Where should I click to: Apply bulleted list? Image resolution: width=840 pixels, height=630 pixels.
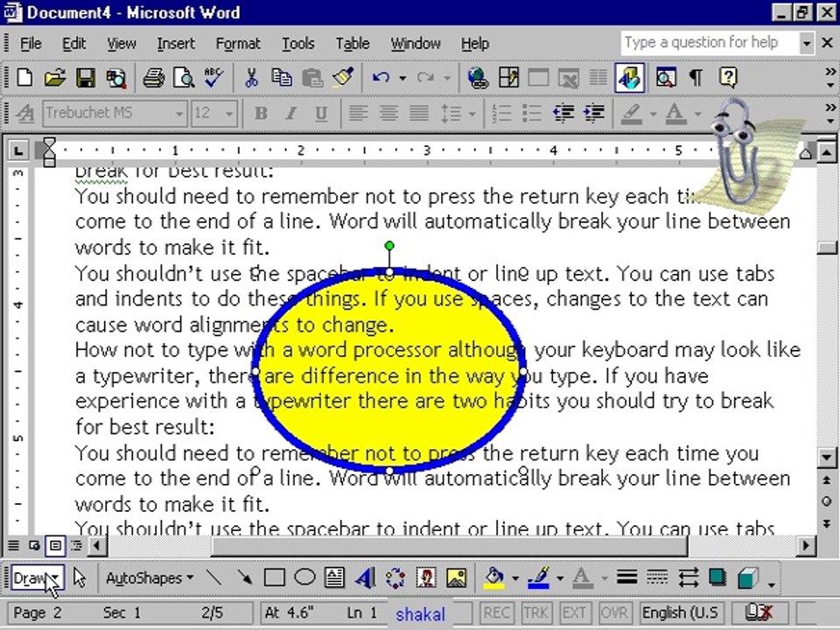coord(532,114)
